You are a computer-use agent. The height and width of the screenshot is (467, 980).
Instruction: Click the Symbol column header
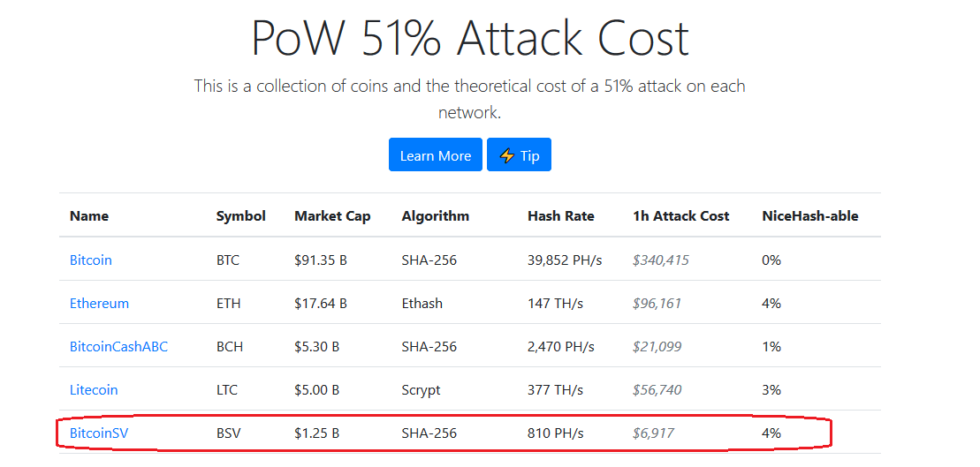(x=240, y=216)
